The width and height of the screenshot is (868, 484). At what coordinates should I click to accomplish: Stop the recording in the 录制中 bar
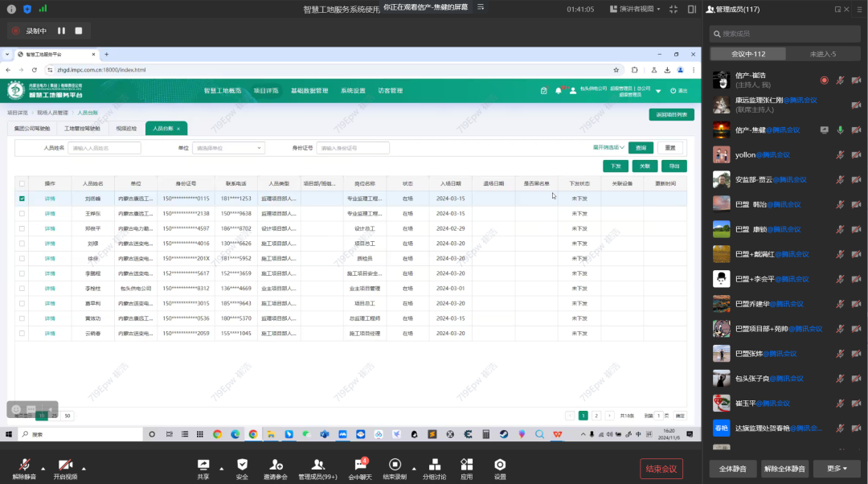[x=79, y=31]
